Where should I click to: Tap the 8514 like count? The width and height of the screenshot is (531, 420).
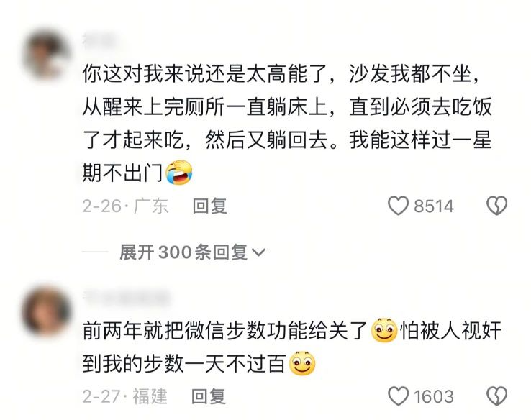tap(434, 206)
